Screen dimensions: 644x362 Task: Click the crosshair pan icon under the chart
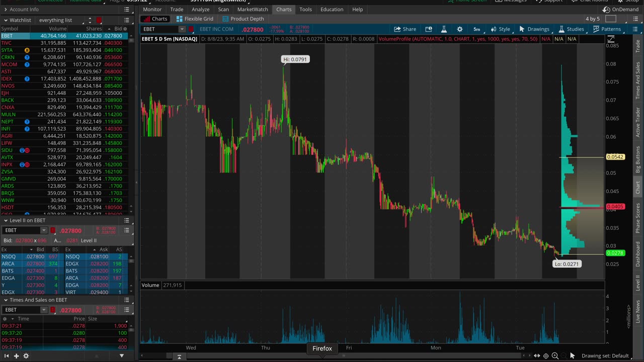(x=546, y=356)
